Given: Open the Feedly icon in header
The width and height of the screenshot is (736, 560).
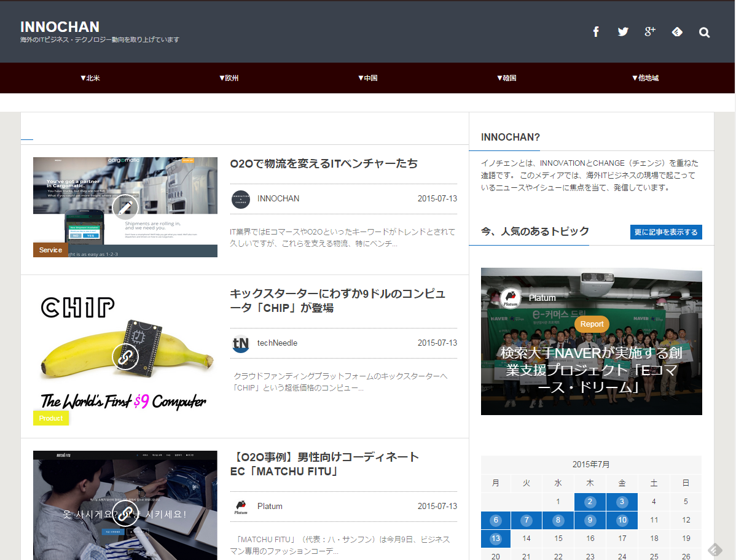Looking at the screenshot, I should coord(677,32).
